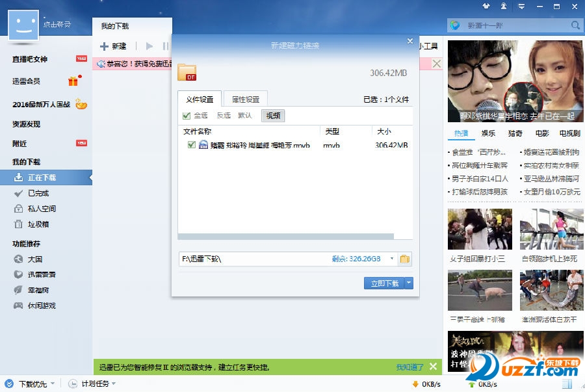
Task: Click the skin shirt icon in title bar
Action: [x=486, y=6]
